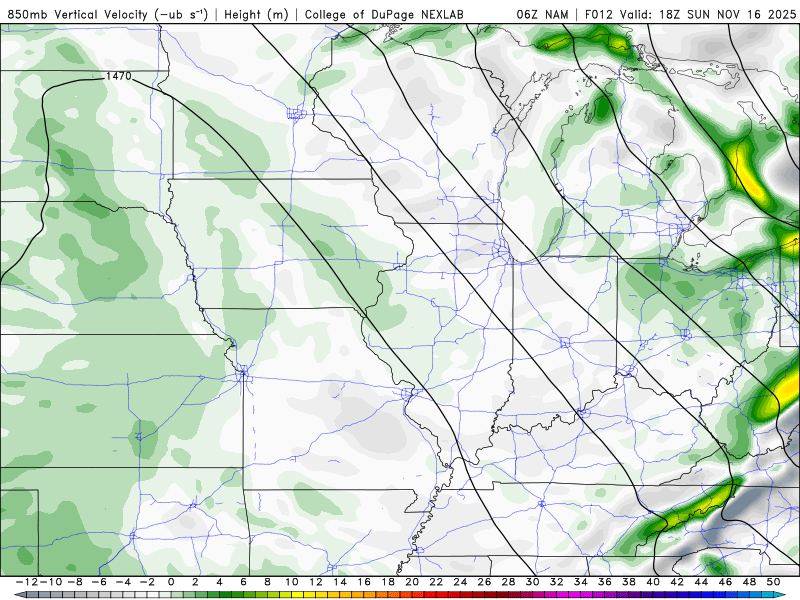The width and height of the screenshot is (800, 600).
Task: Click the 10 value on the color scale
Action: point(291,582)
